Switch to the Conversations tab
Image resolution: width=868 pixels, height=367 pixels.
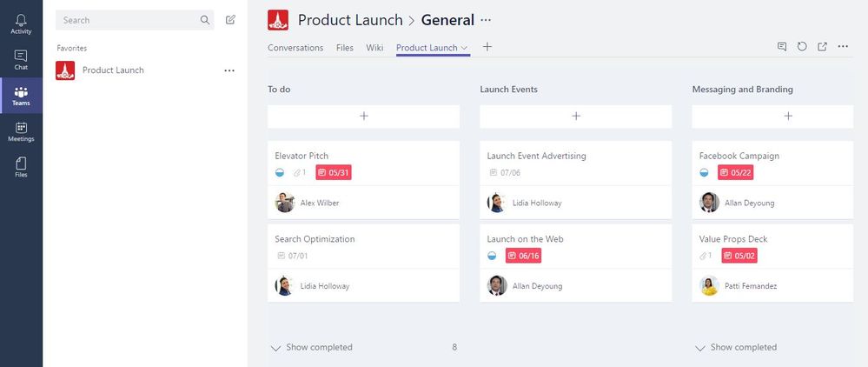[295, 48]
